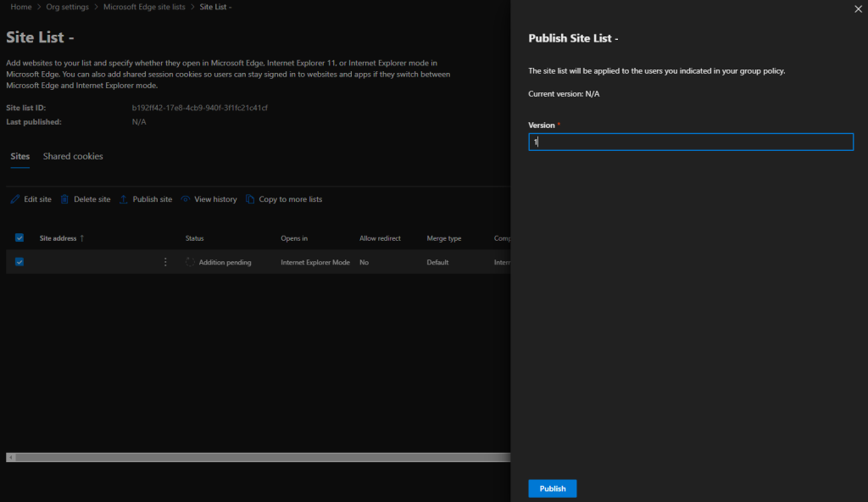Sort by the Merge type column header
Viewport: 868px width, 502px height.
click(444, 238)
